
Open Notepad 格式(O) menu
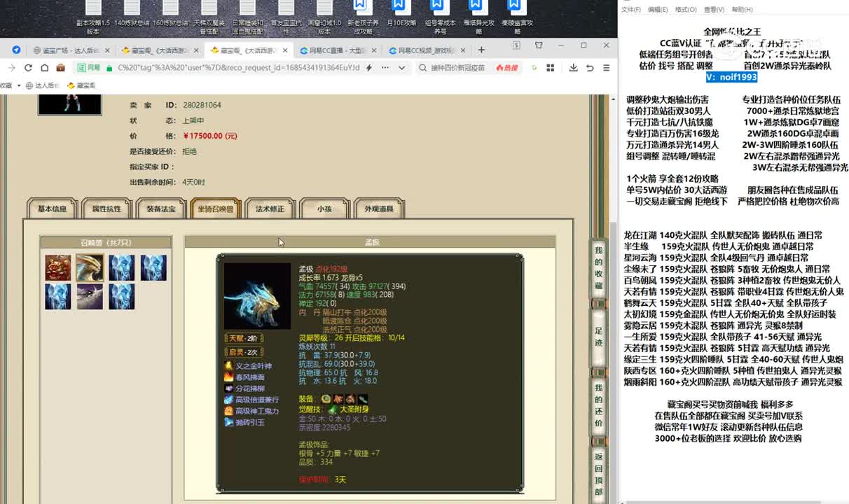pos(686,10)
